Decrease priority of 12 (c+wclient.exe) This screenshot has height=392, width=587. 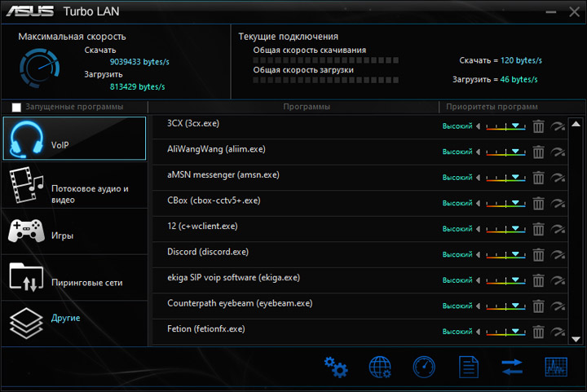point(478,229)
